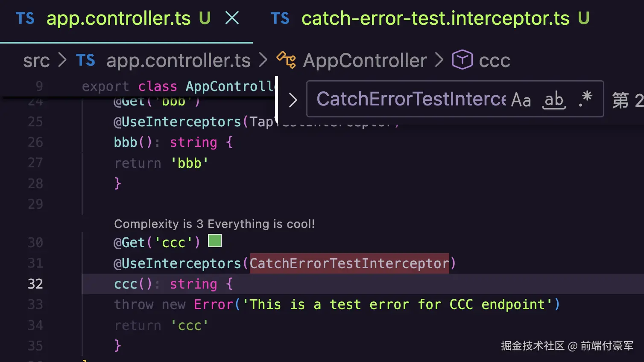
Task: Toggle Match Case in the find widget
Action: [x=521, y=100]
